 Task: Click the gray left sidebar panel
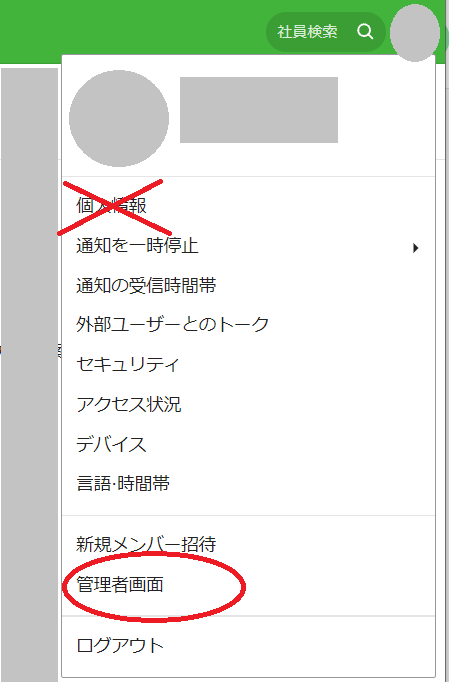coord(29,374)
